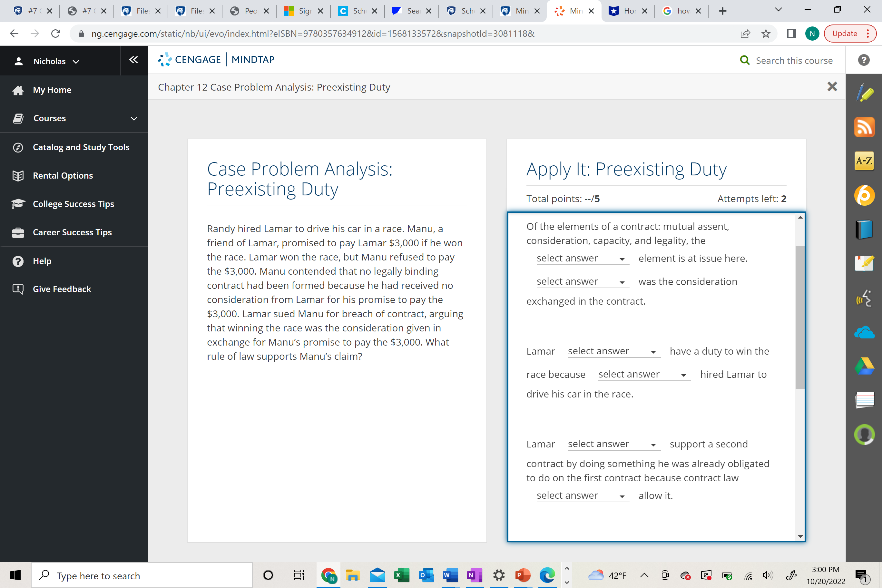Click the Chrome Update button

tap(845, 34)
